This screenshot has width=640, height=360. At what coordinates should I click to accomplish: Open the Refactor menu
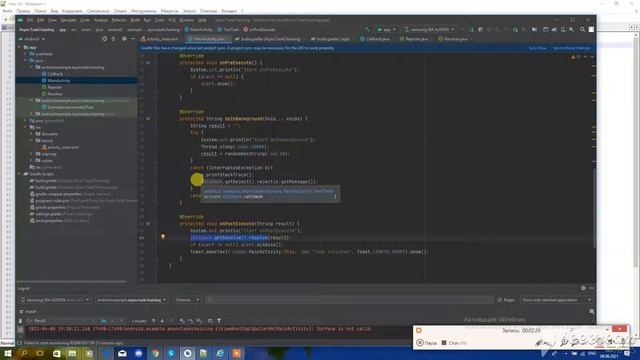119,20
